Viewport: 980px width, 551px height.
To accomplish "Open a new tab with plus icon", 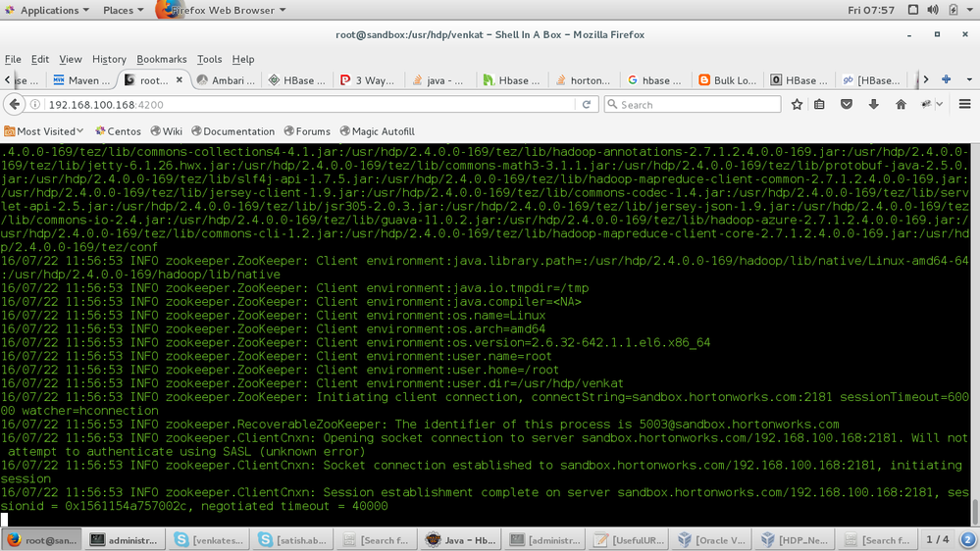I will [x=947, y=79].
